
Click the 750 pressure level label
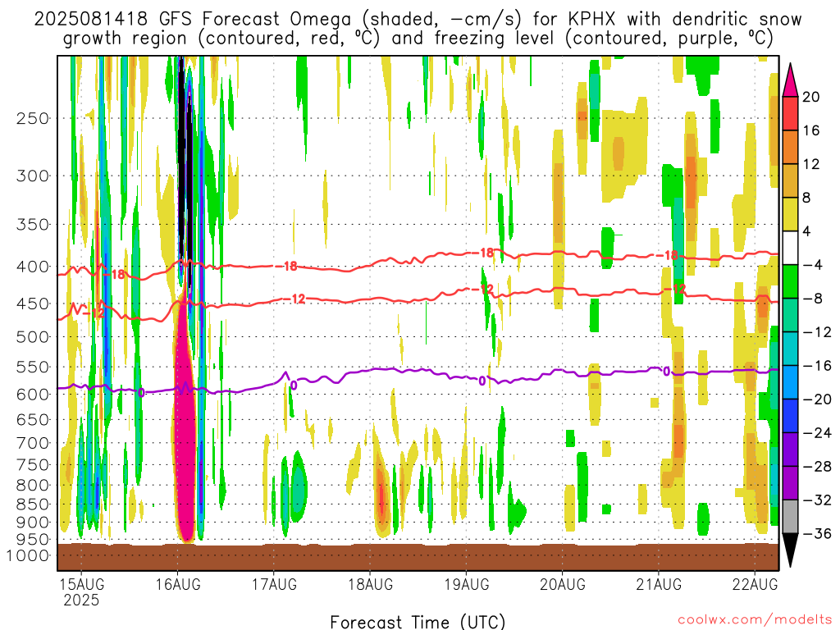click(33, 464)
